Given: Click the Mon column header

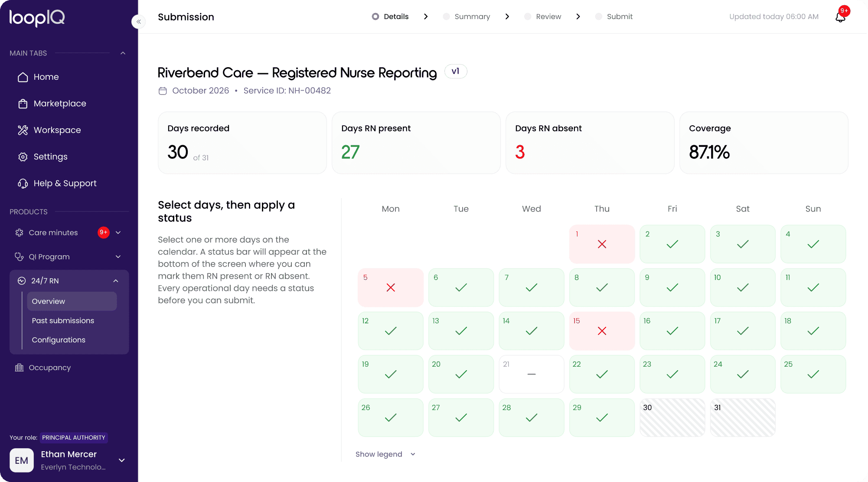Looking at the screenshot, I should tap(391, 209).
